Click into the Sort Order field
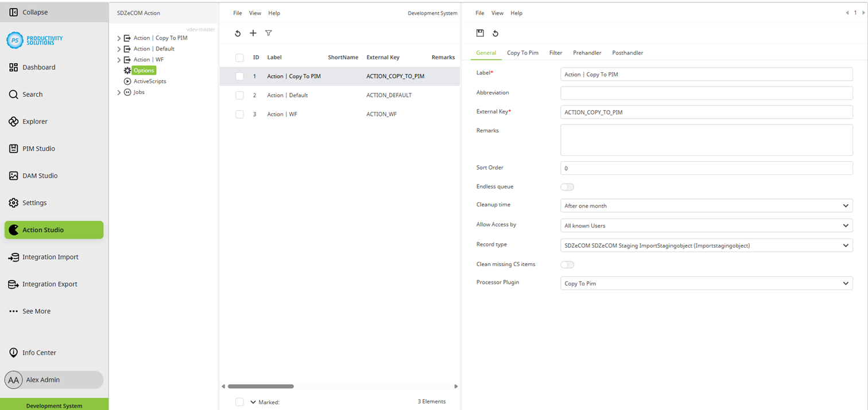Image resolution: width=868 pixels, height=410 pixels. [706, 168]
